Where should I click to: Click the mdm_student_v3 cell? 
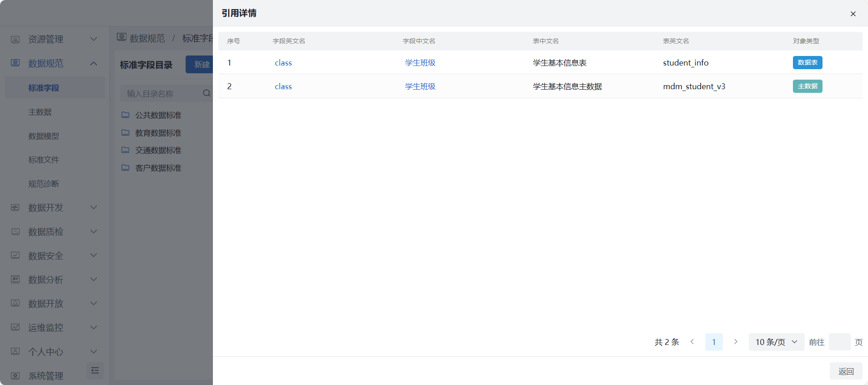point(694,86)
